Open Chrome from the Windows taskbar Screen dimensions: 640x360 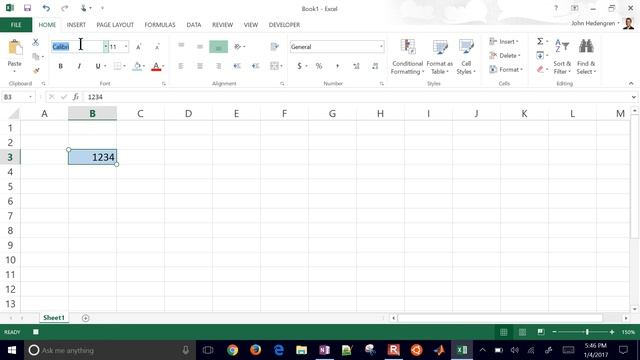pos(233,350)
